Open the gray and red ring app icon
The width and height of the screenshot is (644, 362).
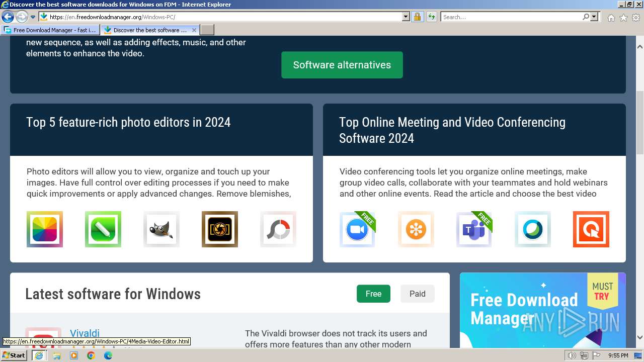point(278,229)
